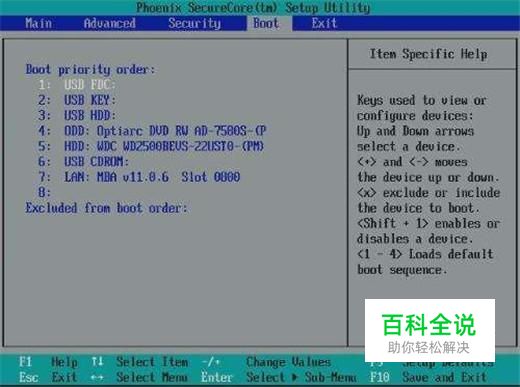This screenshot has width=520, height=387.
Task: Click F10 Save and Exit
Action: tap(428, 377)
